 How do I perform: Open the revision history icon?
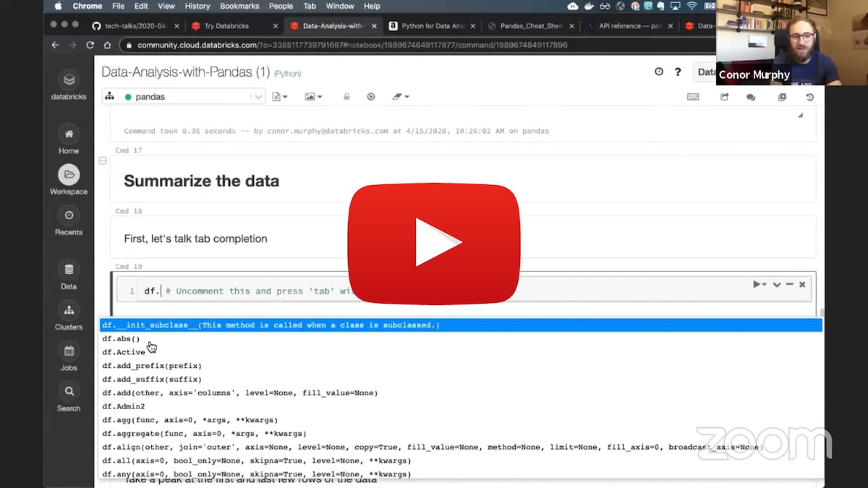tap(809, 97)
